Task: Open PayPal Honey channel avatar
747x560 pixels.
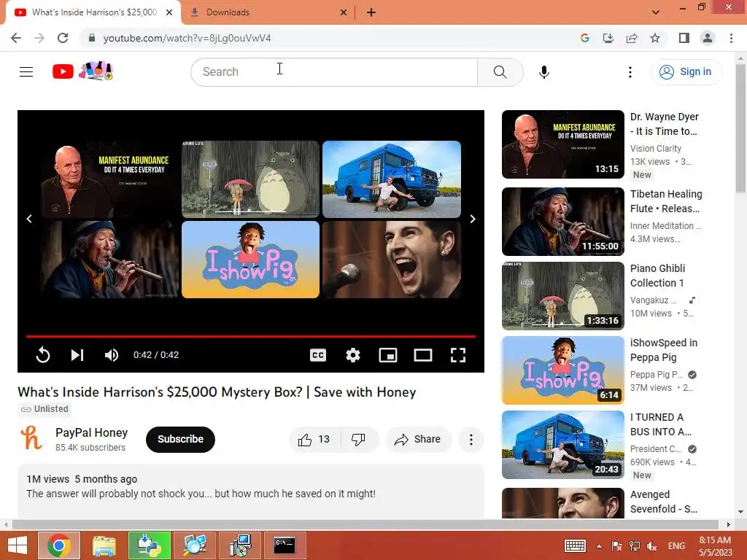Action: tap(31, 438)
